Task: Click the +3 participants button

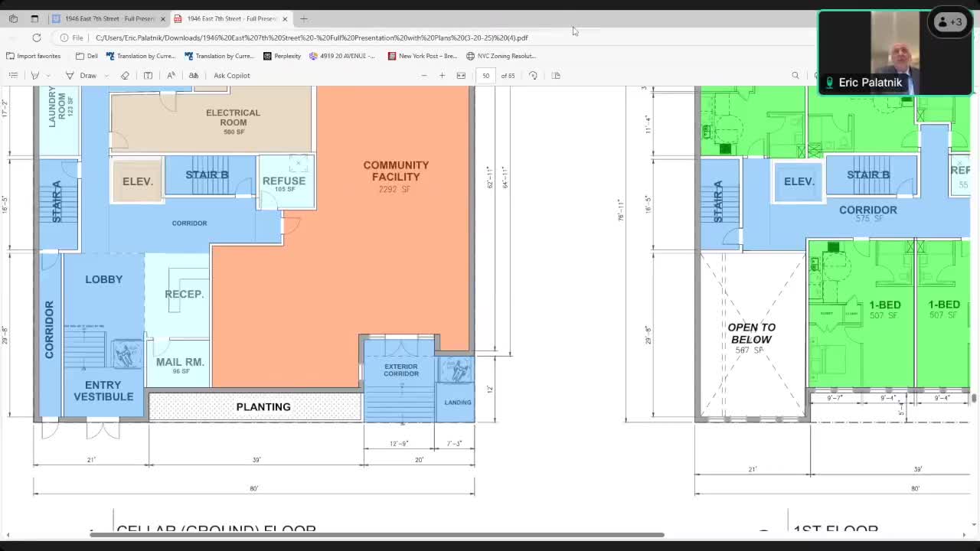Action: point(950,22)
